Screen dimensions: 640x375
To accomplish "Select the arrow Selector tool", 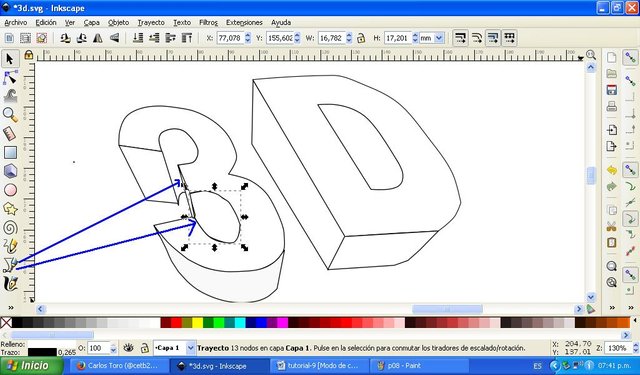I will [10, 59].
